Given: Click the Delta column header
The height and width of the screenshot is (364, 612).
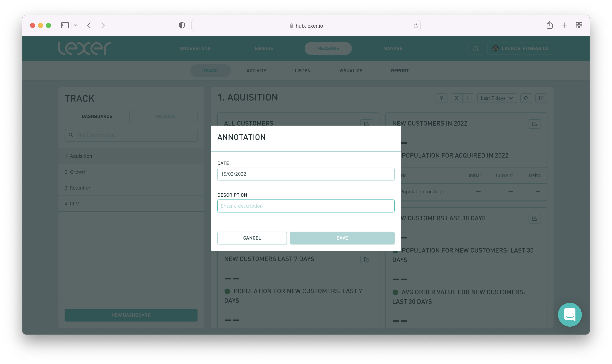Looking at the screenshot, I should click(534, 175).
